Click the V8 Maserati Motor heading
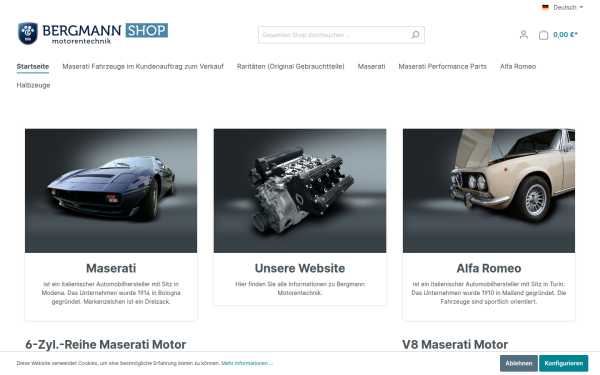Image resolution: width=600 pixels, height=375 pixels. [455, 344]
